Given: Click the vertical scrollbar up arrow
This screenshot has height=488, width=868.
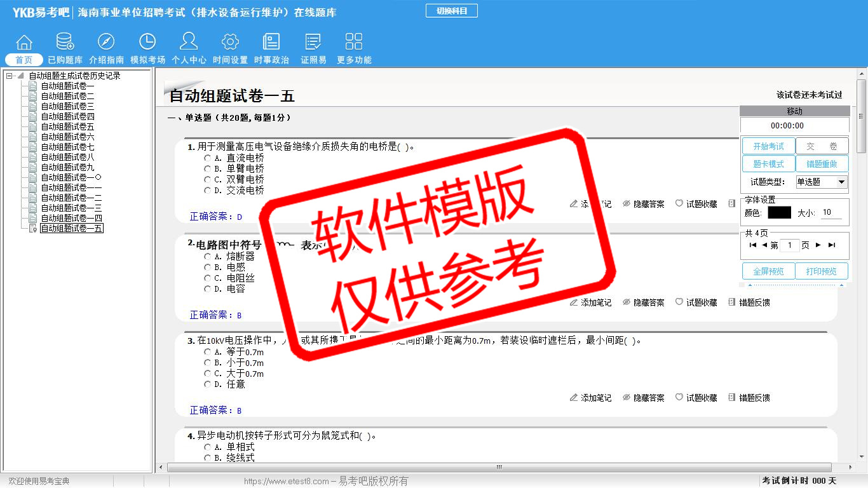Looking at the screenshot, I should [x=862, y=73].
